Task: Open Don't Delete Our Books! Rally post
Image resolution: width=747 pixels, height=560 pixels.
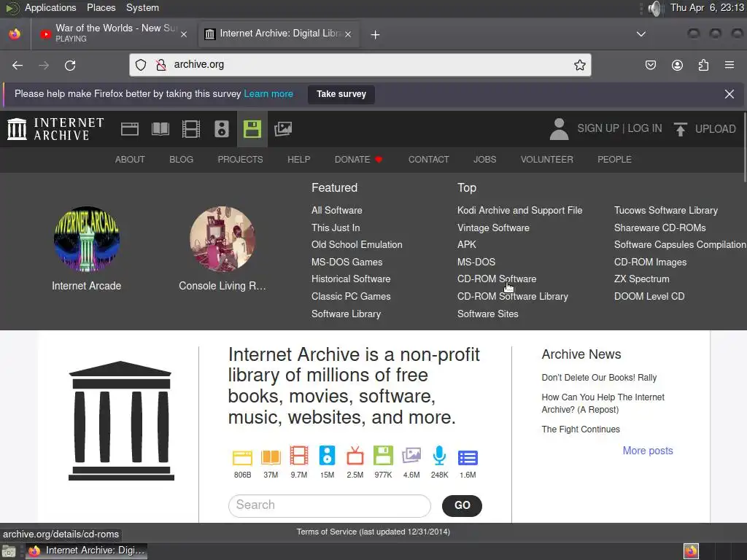Action: point(599,378)
